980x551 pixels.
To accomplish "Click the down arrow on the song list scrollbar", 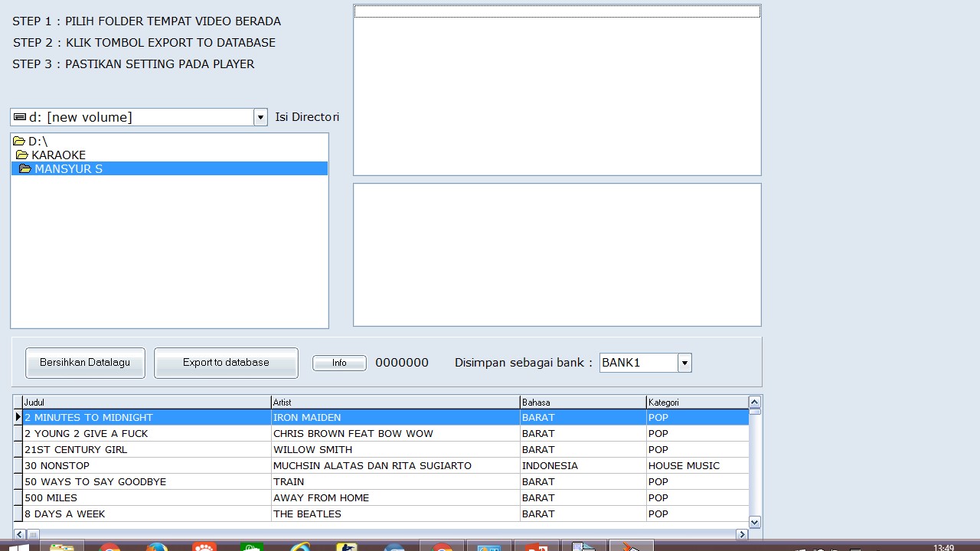I will coord(754,522).
